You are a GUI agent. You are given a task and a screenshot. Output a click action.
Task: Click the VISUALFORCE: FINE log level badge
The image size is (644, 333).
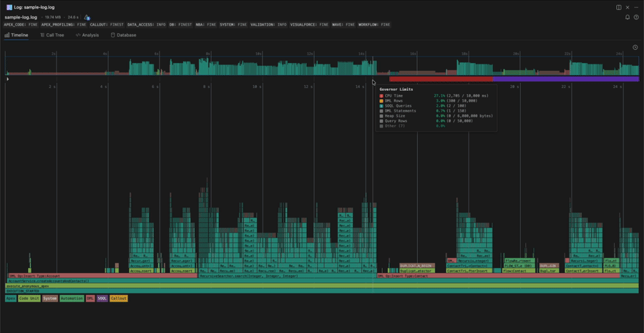[x=309, y=24]
